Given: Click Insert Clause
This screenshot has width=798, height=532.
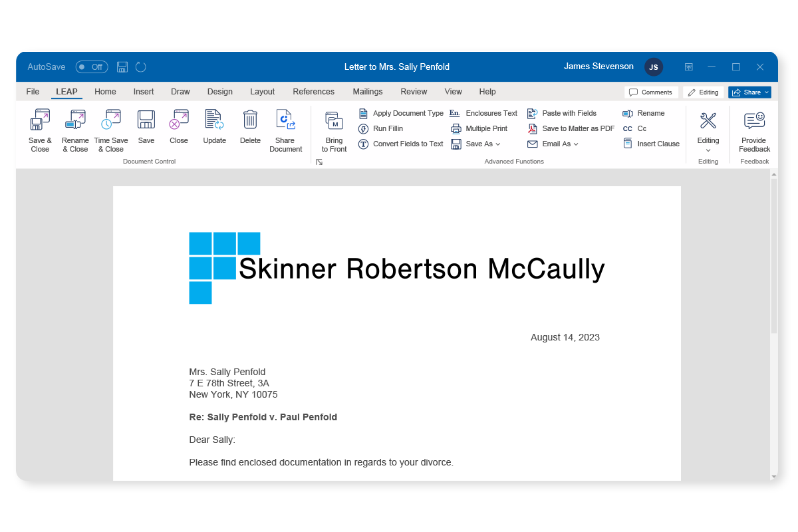Looking at the screenshot, I should pyautogui.click(x=651, y=144).
